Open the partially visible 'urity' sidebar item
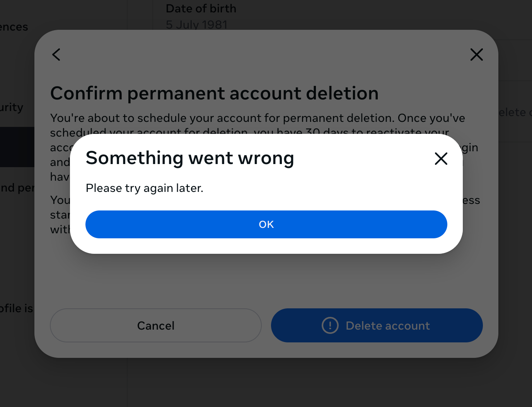 pyautogui.click(x=12, y=107)
